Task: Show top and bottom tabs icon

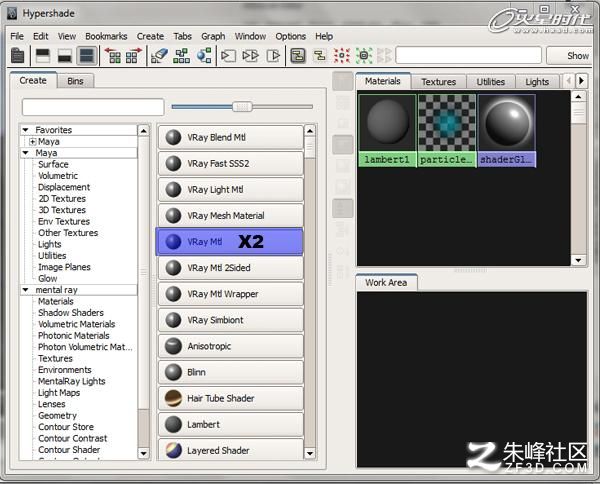Action: pyautogui.click(x=86, y=56)
